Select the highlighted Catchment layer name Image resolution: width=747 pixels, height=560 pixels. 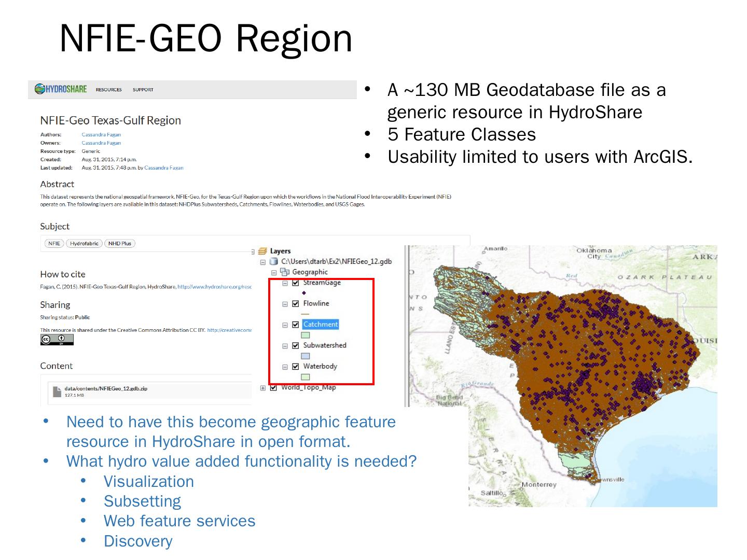(320, 325)
